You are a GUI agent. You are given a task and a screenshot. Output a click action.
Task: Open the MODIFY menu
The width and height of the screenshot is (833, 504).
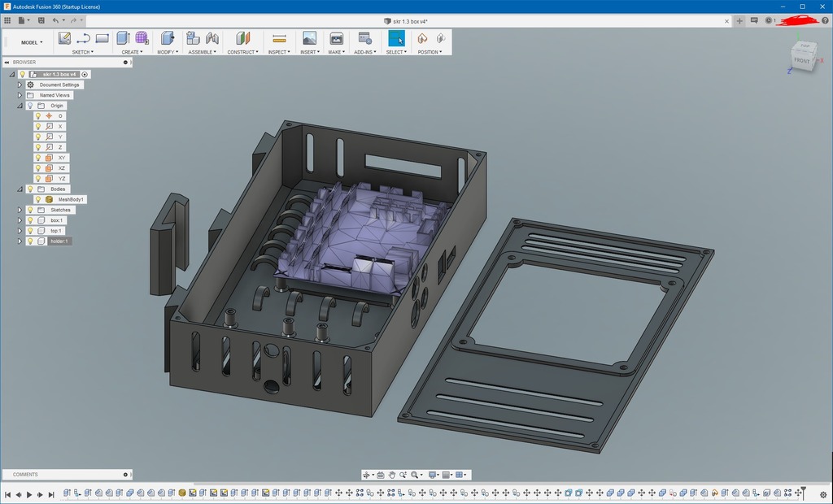click(x=168, y=52)
